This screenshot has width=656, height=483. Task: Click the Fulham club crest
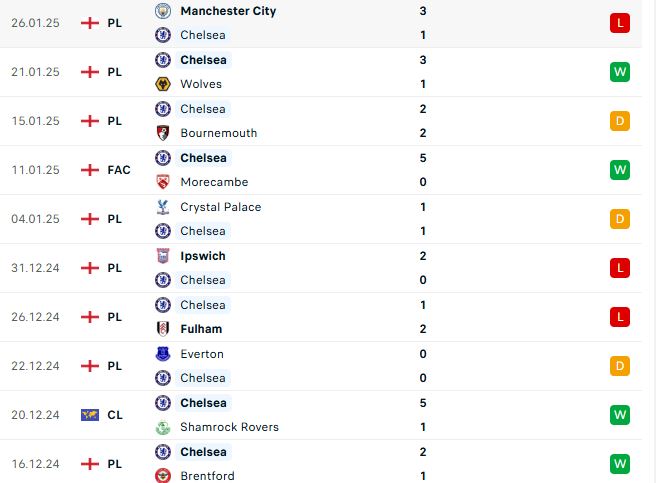163,329
